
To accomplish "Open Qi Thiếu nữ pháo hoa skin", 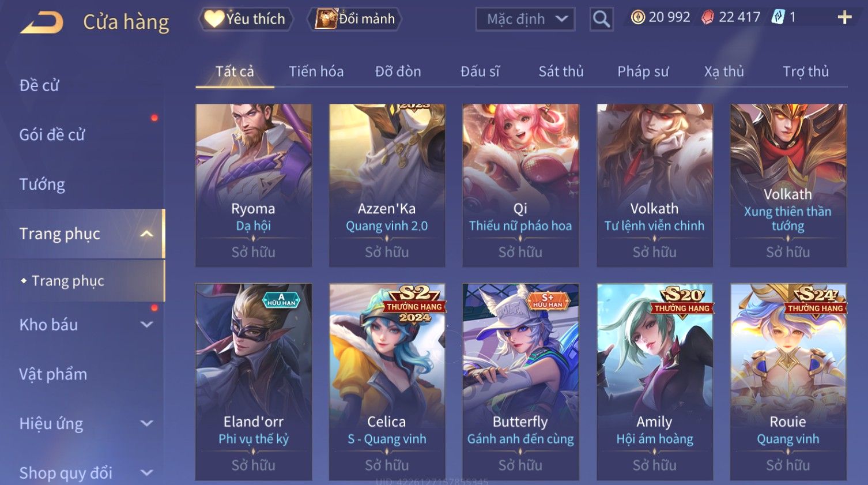I will (x=520, y=185).
